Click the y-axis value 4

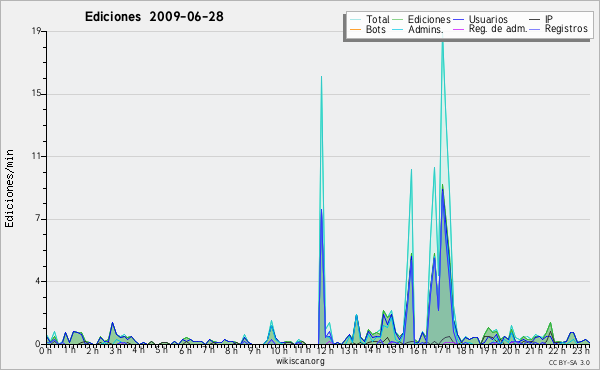click(38, 281)
